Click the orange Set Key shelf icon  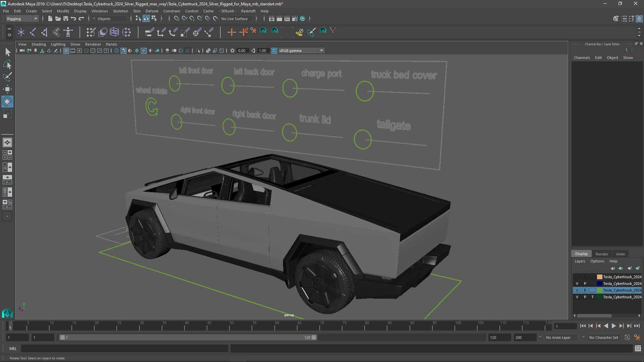231,32
